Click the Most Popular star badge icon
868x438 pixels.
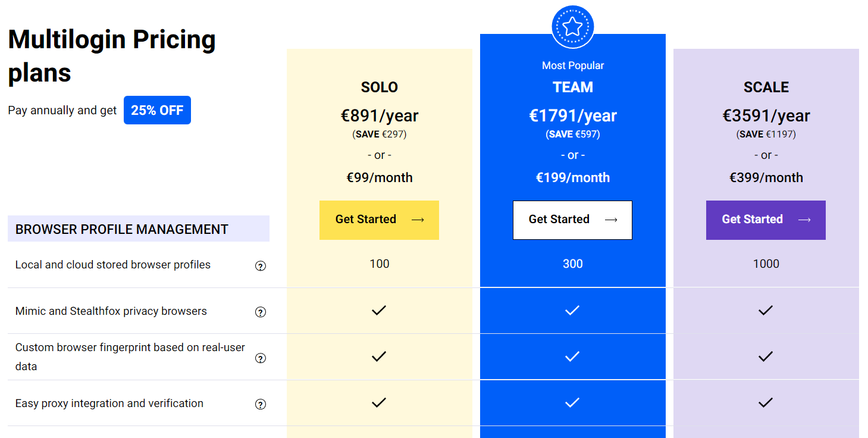pyautogui.click(x=572, y=27)
